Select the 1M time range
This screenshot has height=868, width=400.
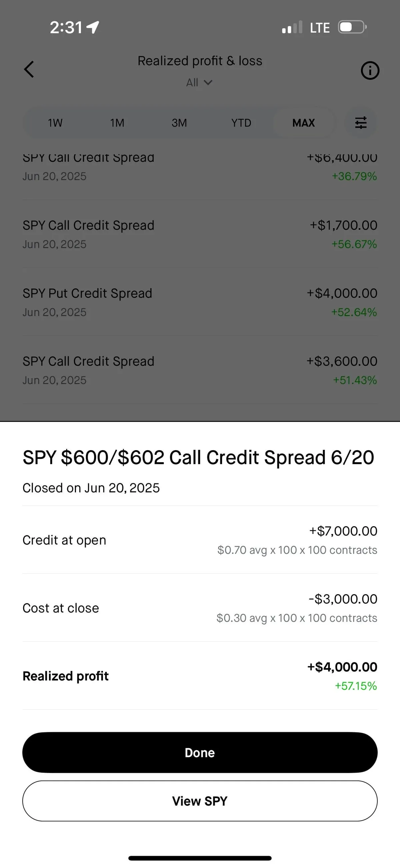coord(117,123)
